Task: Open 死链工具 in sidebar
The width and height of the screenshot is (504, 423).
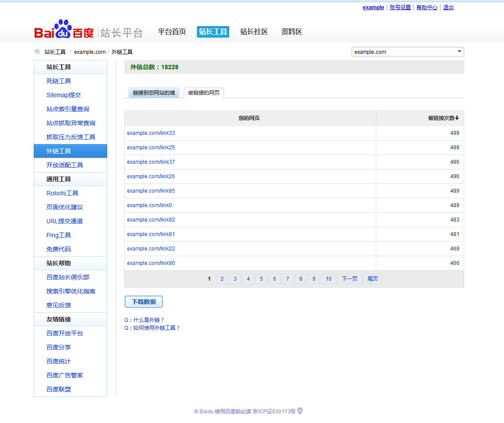Action: 59,81
